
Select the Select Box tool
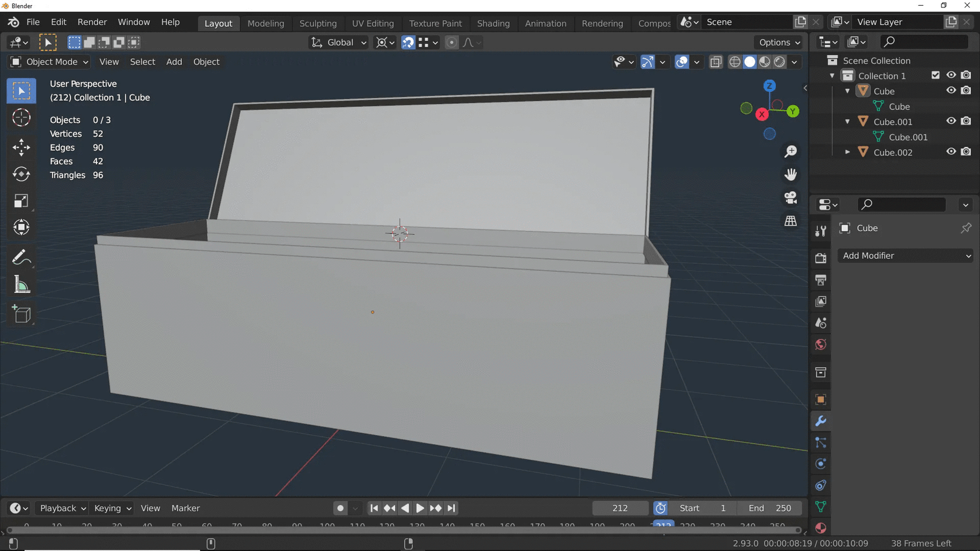pos(21,91)
